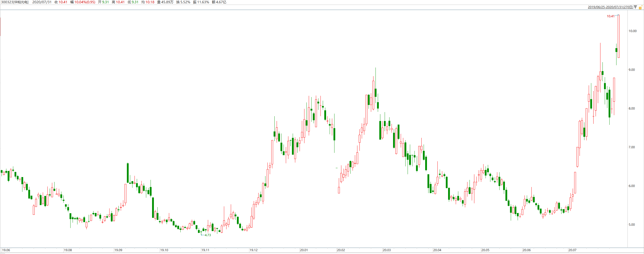644x254 pixels.
Task: Click the 19.08 label on time axis
Action: pos(68,250)
